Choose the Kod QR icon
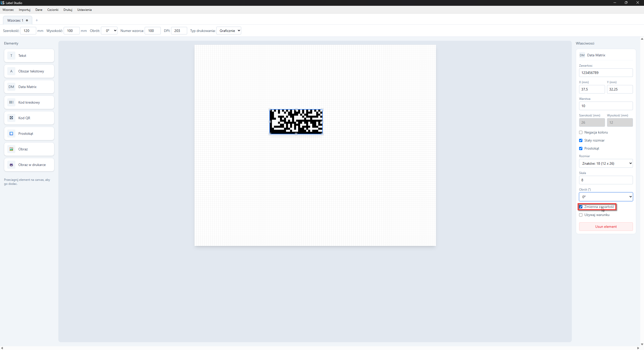644x350 pixels. [x=11, y=118]
